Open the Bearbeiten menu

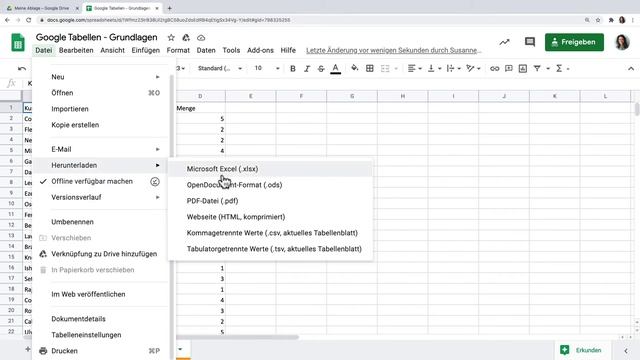(76, 50)
